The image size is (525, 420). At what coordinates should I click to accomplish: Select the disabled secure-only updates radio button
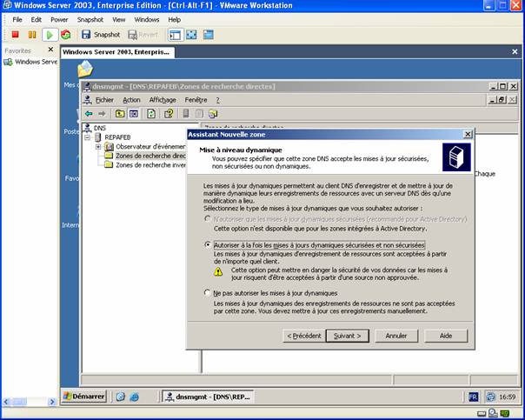click(x=208, y=219)
